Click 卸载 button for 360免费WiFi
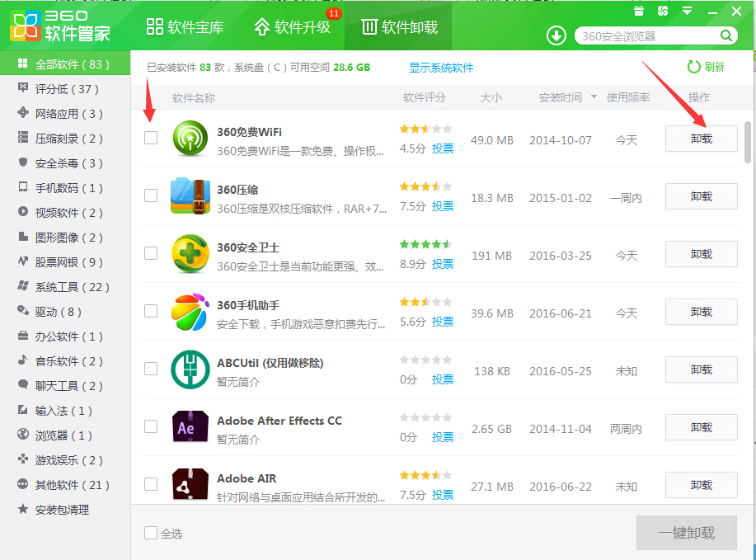Screen dimensions: 756x560 (x=701, y=139)
